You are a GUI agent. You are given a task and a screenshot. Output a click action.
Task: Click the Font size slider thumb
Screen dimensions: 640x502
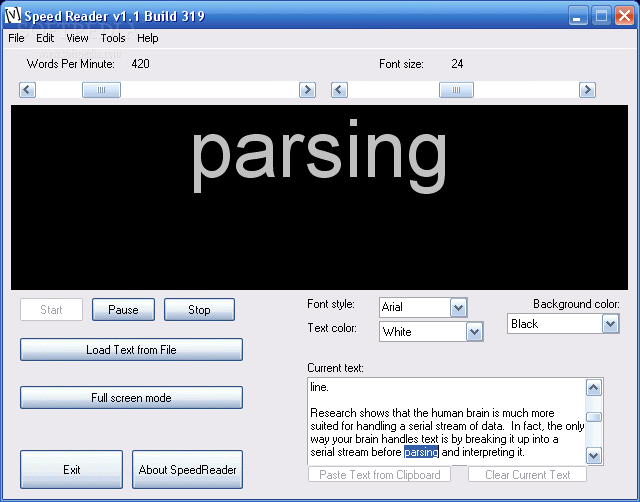(x=456, y=90)
